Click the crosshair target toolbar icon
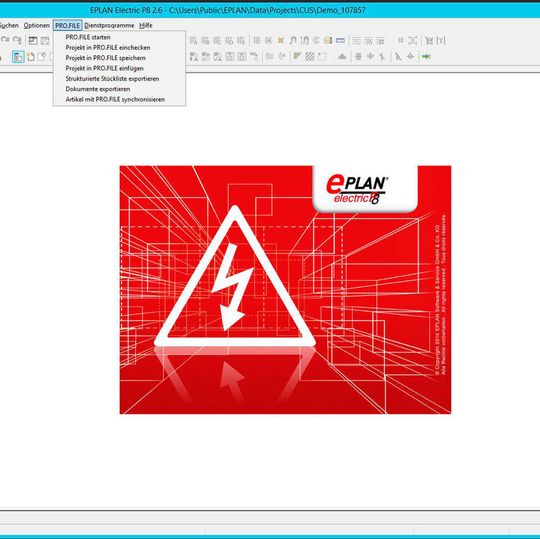The height and width of the screenshot is (539, 540). (410, 56)
